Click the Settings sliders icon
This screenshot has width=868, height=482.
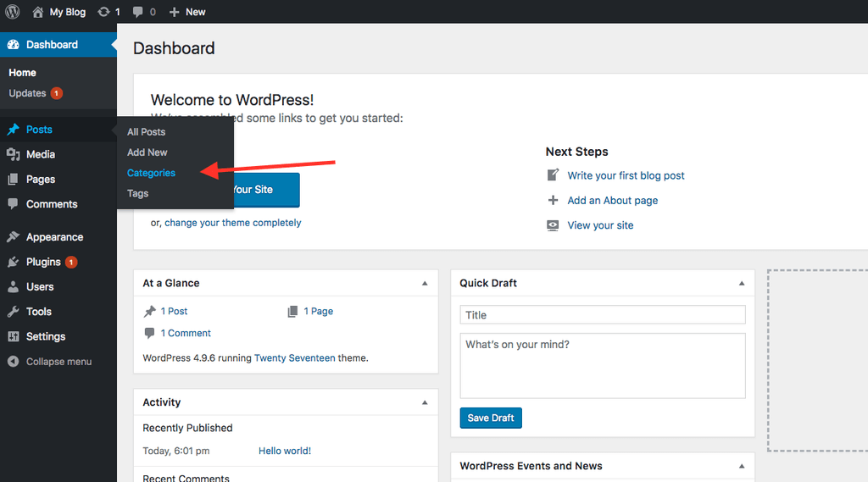click(x=14, y=336)
